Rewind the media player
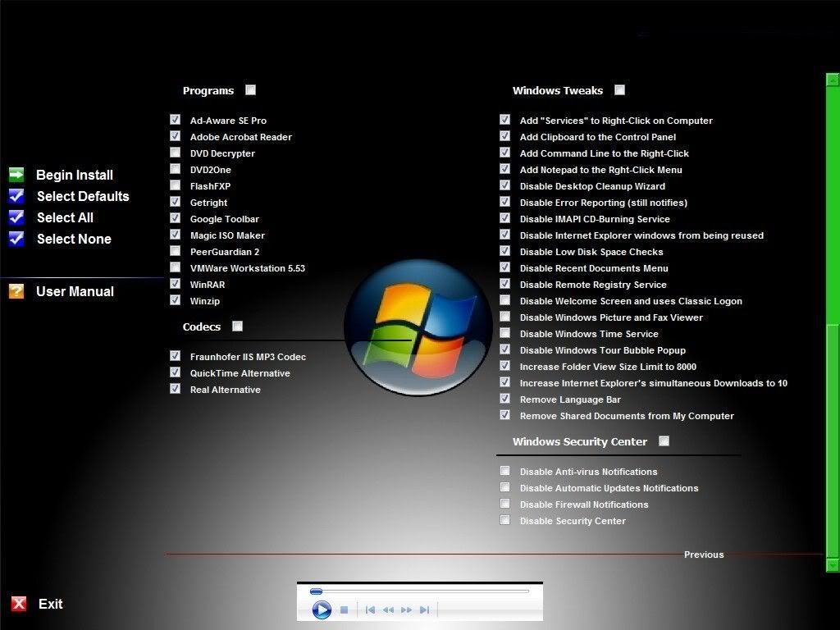Image resolution: width=840 pixels, height=630 pixels. [x=388, y=609]
